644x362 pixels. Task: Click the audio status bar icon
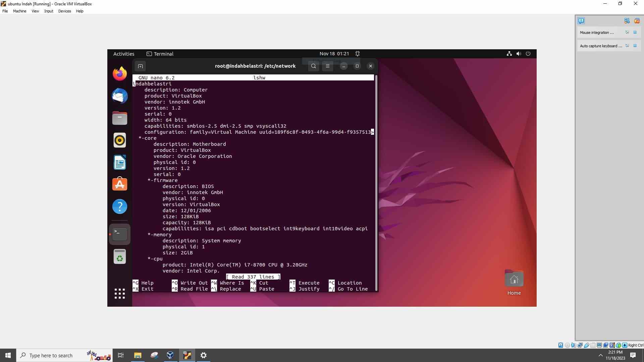coord(574,345)
